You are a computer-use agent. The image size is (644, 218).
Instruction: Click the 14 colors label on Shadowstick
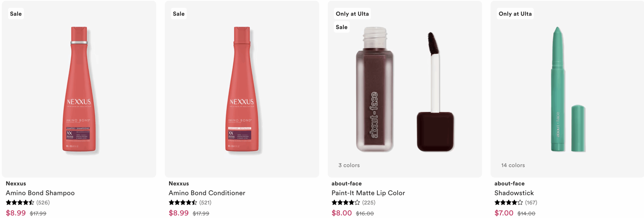click(513, 165)
